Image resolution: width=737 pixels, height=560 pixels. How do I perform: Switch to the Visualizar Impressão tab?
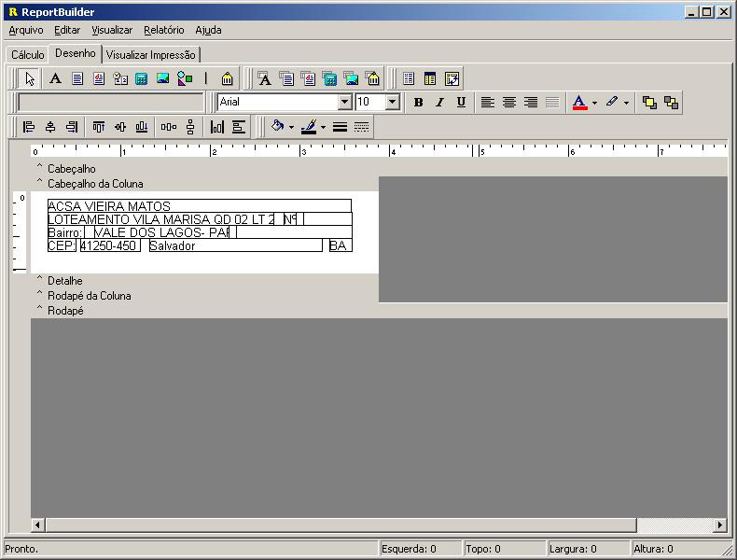point(151,55)
